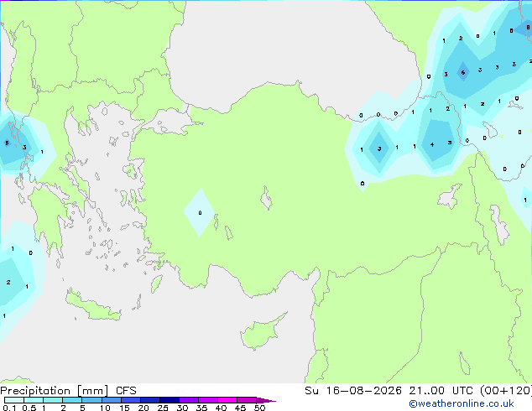The width and height of the screenshot is (532, 411).
Task: Click the 0.5 to 1 mm legend swatch
Action: point(34,400)
